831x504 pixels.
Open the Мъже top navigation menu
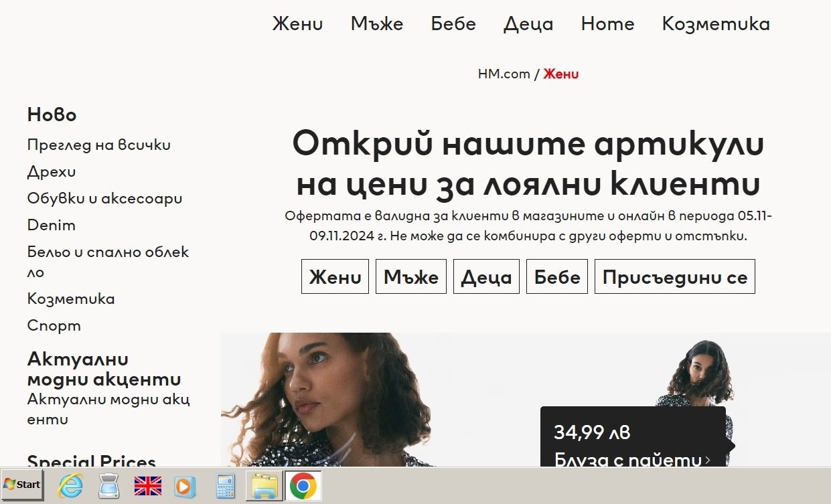pyautogui.click(x=377, y=24)
